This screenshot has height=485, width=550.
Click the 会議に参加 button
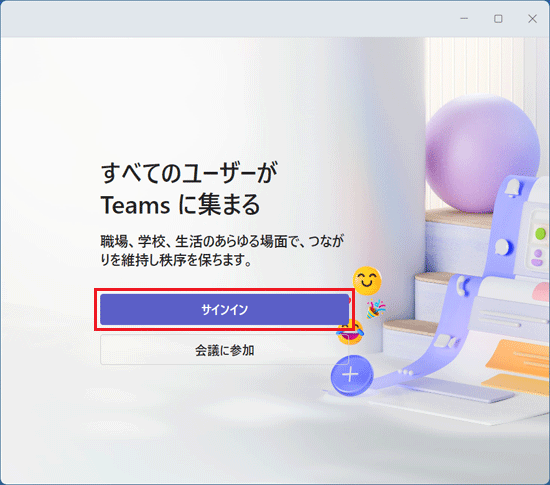[x=224, y=350]
